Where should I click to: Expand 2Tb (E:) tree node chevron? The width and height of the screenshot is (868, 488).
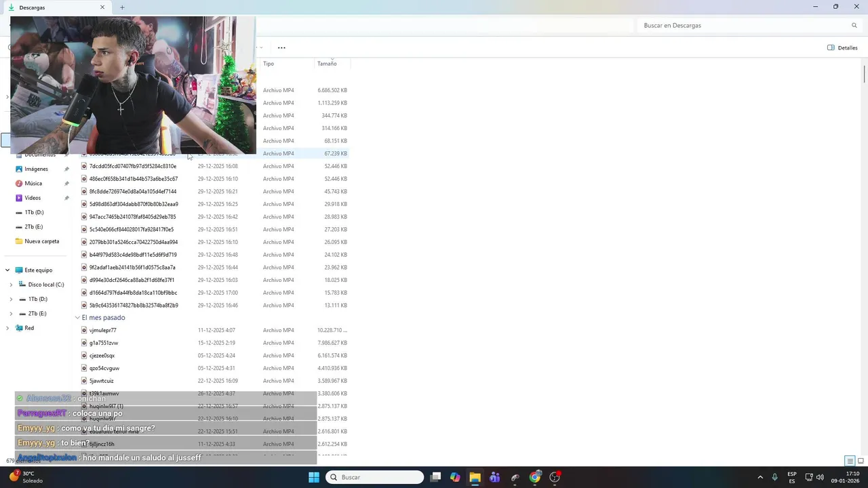coord(11,314)
